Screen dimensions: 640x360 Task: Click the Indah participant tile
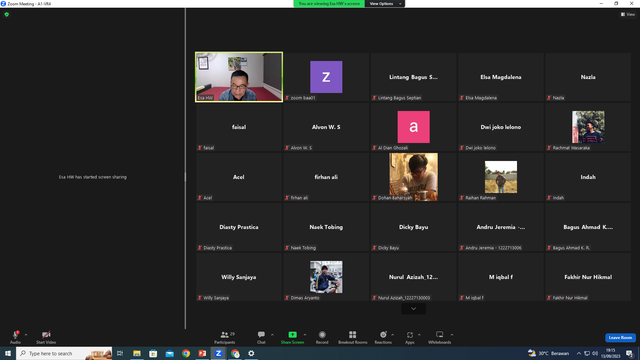[x=588, y=177]
